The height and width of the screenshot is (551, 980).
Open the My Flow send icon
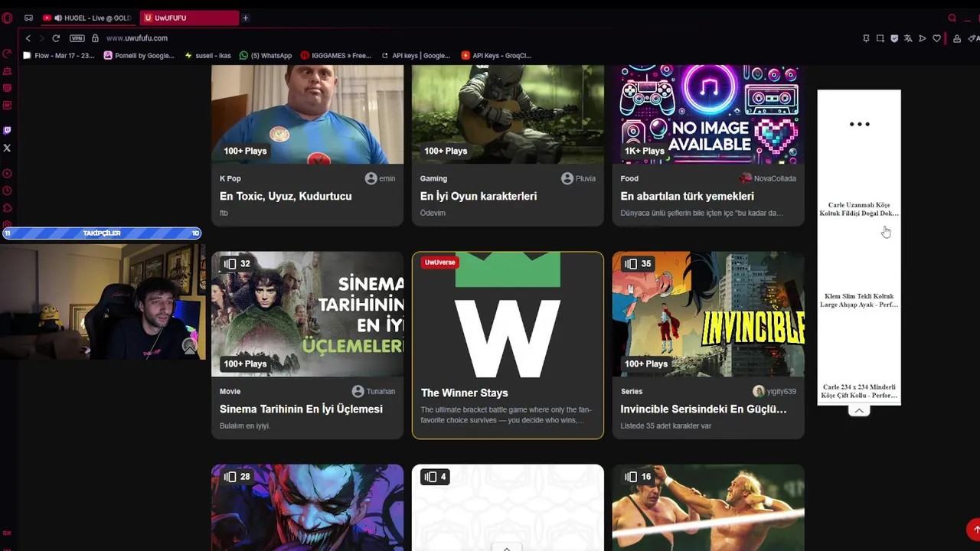coord(923,38)
